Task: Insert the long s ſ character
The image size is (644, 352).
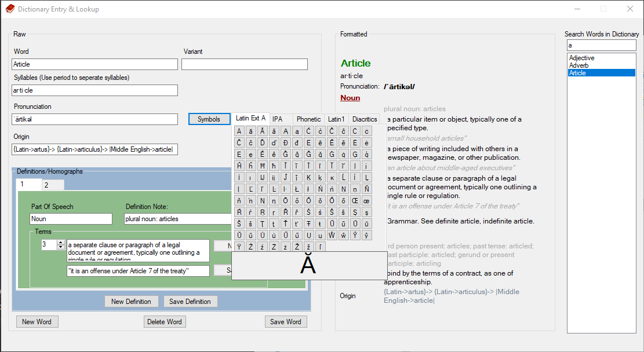Action: point(319,245)
